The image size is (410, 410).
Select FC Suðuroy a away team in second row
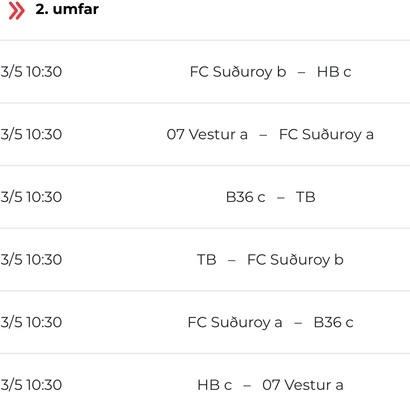click(326, 134)
